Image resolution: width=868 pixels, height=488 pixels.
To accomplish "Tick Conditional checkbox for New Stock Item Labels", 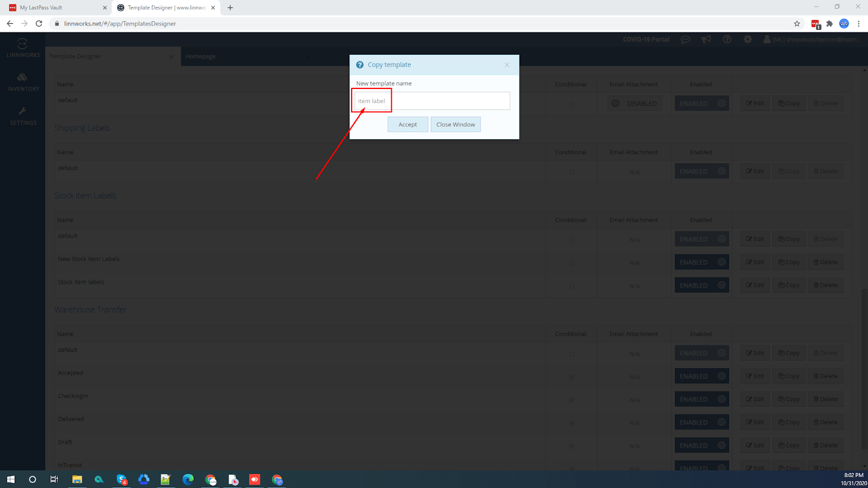I will coord(571,263).
